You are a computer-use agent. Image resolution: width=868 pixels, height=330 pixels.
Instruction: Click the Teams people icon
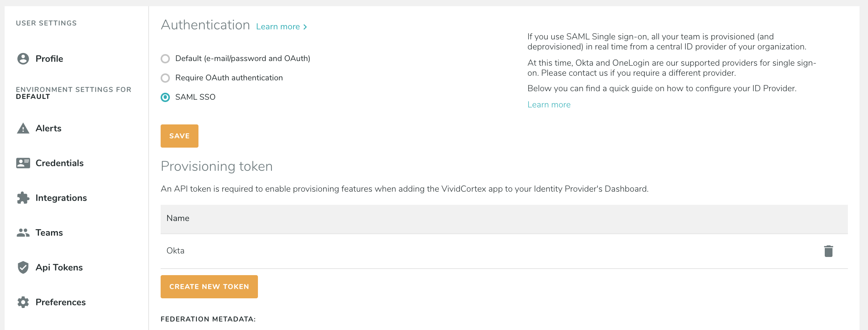[23, 233]
